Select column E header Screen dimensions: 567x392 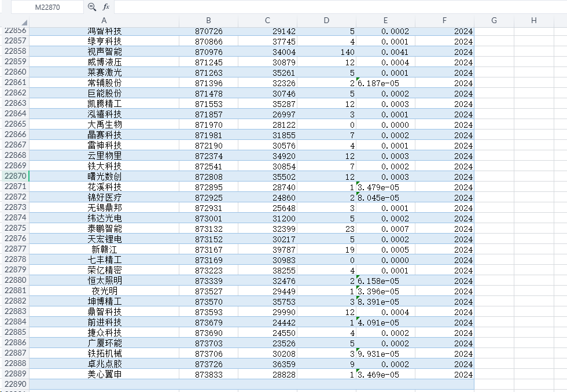[385, 21]
